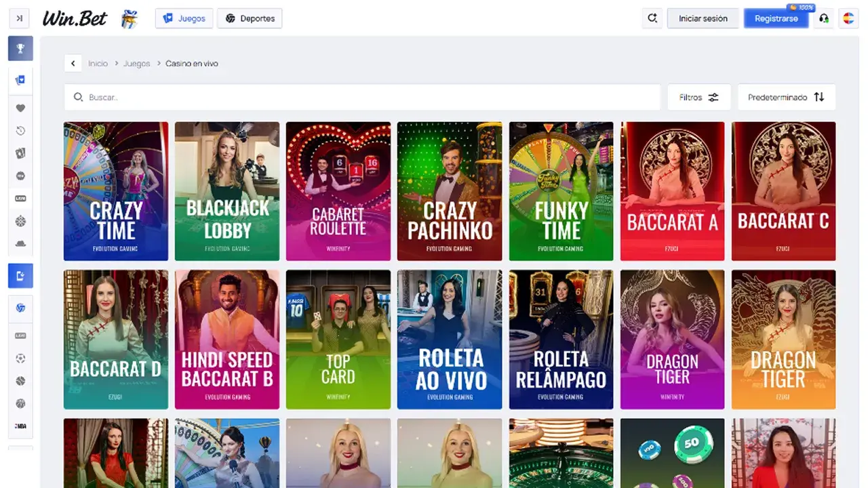The width and height of the screenshot is (868, 488).
Task: Click the sports LIVE badge above the soccer ball icon
Action: click(x=20, y=336)
